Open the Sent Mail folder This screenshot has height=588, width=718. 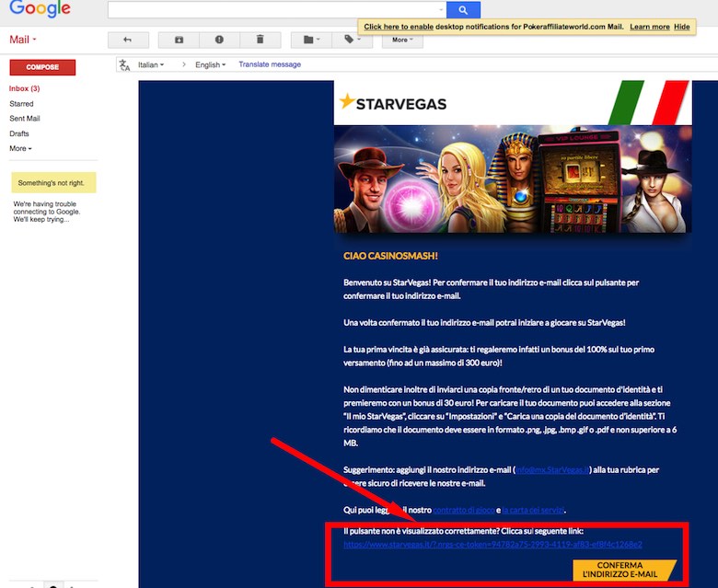(25, 119)
